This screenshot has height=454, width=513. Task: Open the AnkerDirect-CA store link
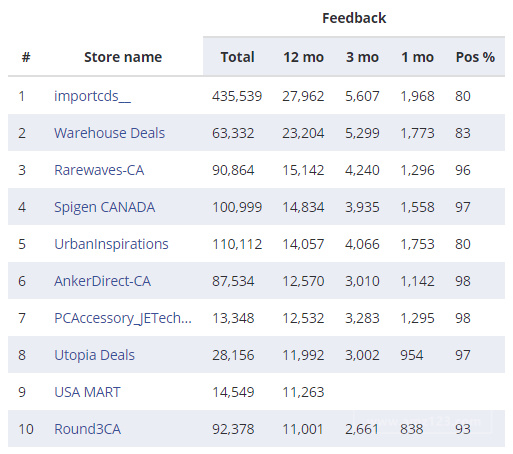tap(102, 281)
